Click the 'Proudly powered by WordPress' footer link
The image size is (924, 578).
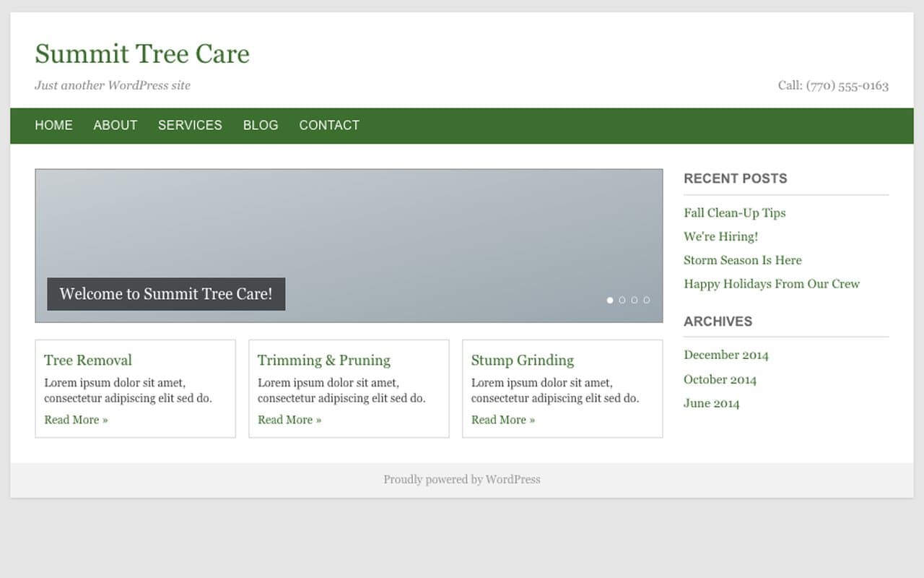[462, 479]
